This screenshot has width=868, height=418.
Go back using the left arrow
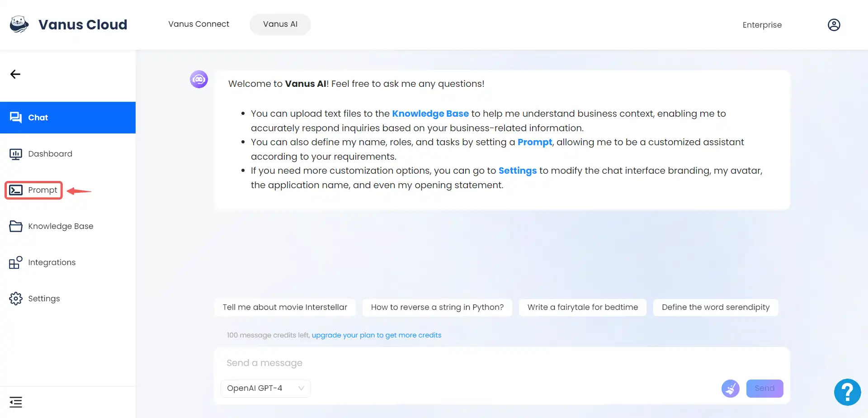(15, 74)
